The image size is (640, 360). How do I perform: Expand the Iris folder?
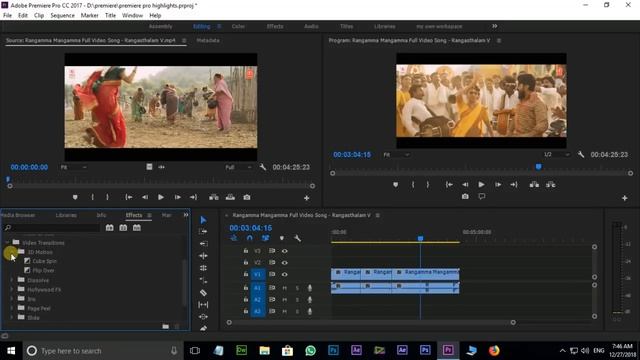(x=12, y=299)
